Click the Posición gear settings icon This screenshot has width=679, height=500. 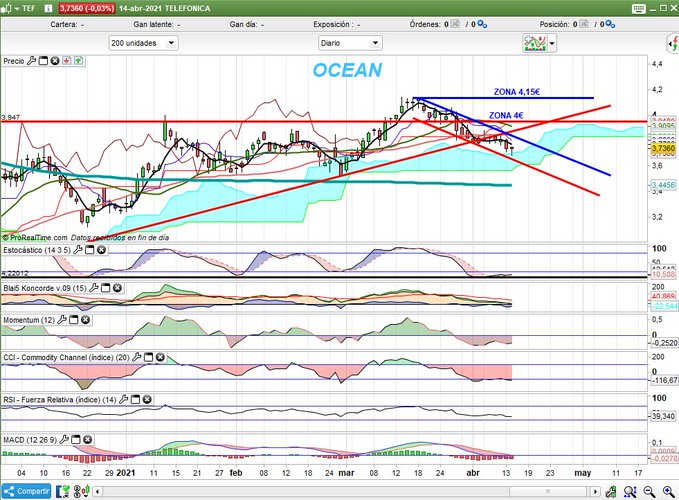[610, 24]
